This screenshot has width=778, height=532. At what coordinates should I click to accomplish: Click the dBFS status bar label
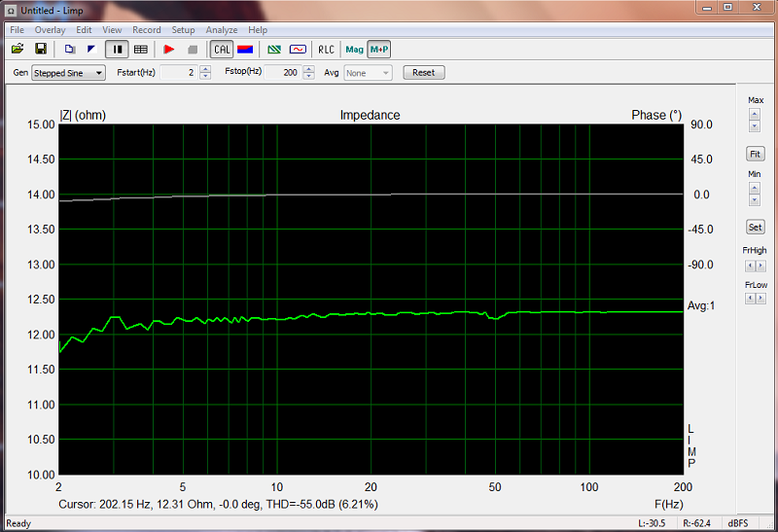pos(737,523)
